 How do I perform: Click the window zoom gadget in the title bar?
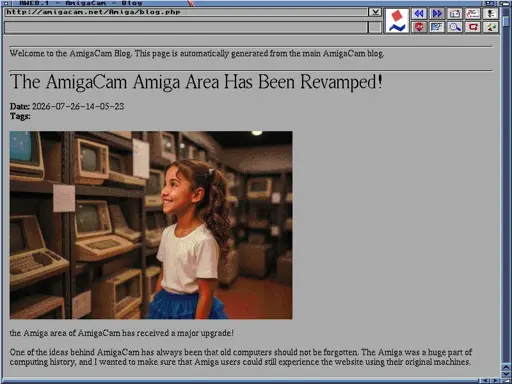pyautogui.click(x=490, y=3)
